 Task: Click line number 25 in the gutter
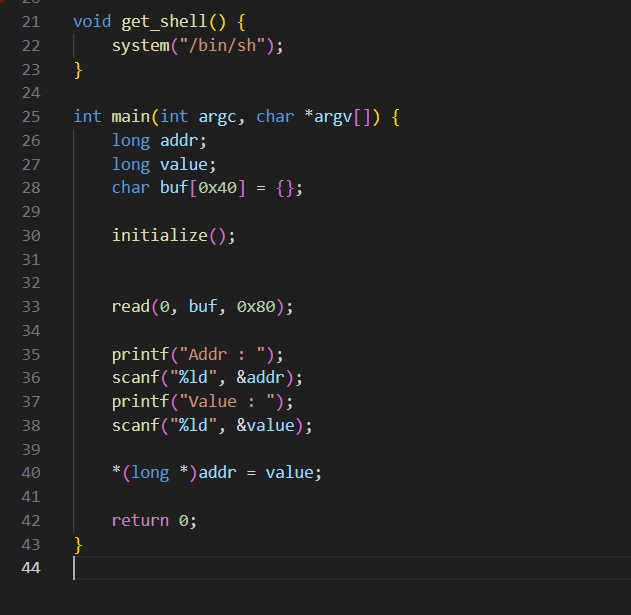(x=31, y=117)
